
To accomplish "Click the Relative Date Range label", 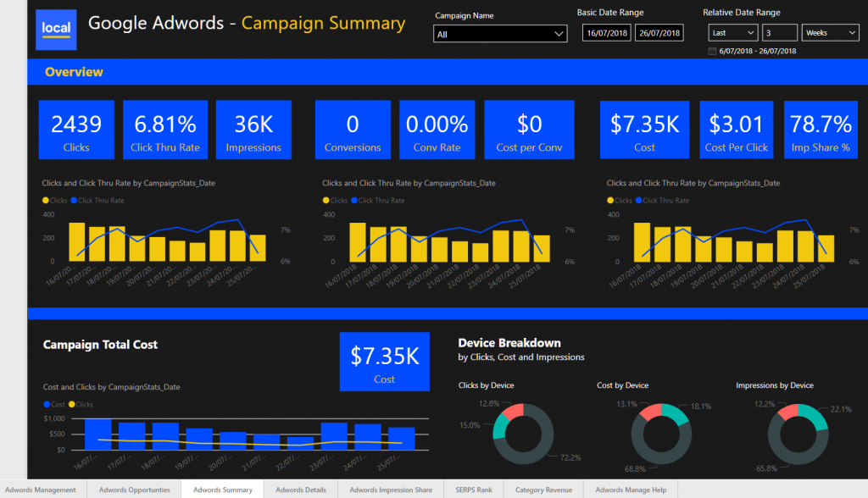I will 741,12.
